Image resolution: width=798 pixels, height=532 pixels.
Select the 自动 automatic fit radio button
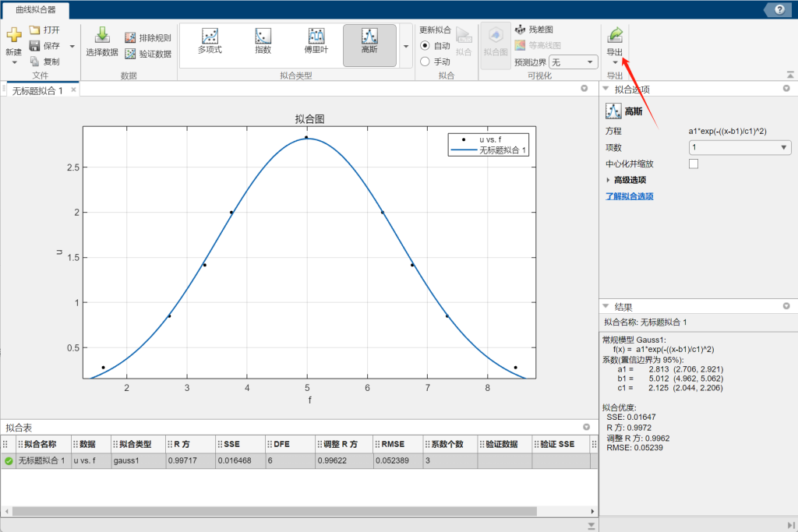click(x=425, y=46)
